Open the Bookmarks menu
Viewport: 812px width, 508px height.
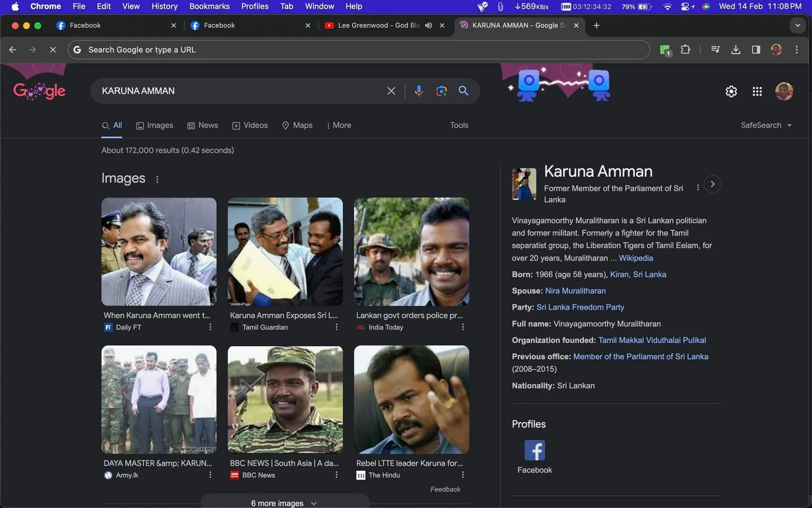pyautogui.click(x=209, y=6)
